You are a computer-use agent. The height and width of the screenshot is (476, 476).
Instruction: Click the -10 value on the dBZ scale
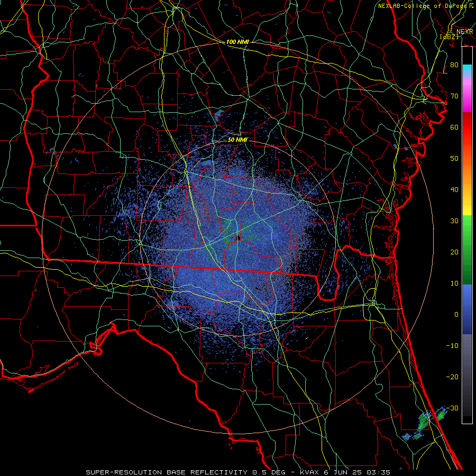click(452, 346)
